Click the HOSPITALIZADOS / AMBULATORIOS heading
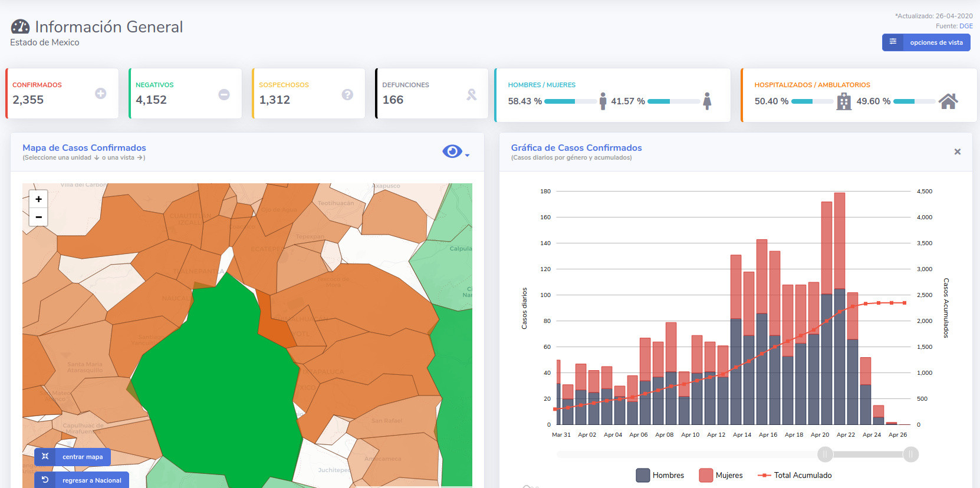This screenshot has height=488, width=980. (x=812, y=85)
